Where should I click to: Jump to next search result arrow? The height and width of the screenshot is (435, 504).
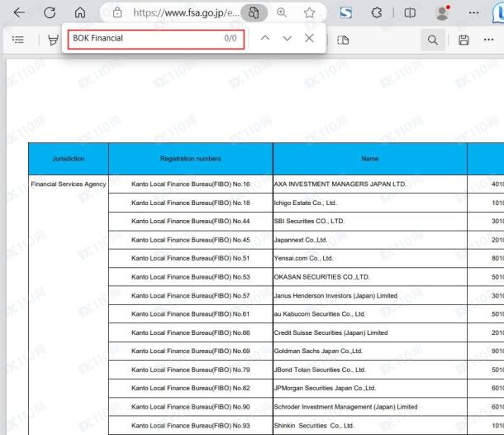pos(287,38)
